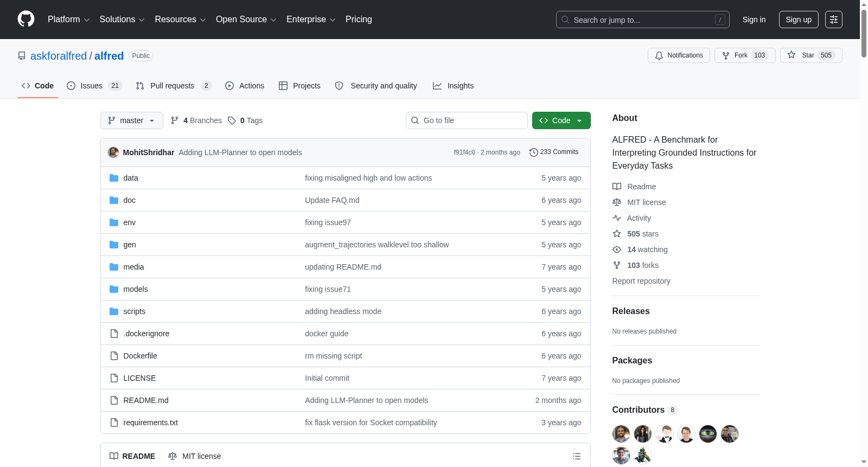Viewport: 868px width, 467px height.
Task: Open commit 'fix flask version for Socket compatibility'
Action: pos(371,423)
